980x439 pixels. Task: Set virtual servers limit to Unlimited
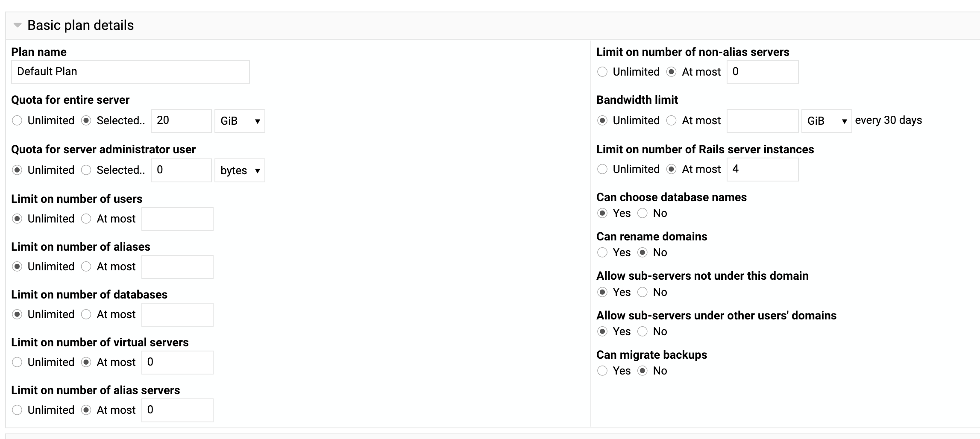click(x=17, y=363)
